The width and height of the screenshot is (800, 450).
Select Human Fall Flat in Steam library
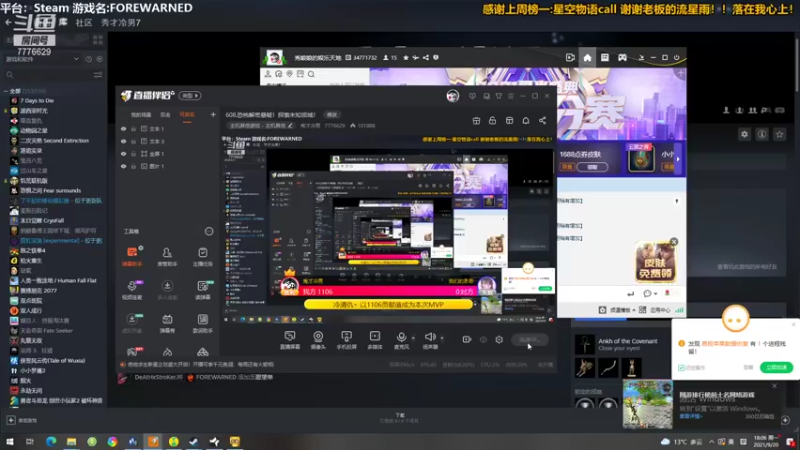(58, 281)
